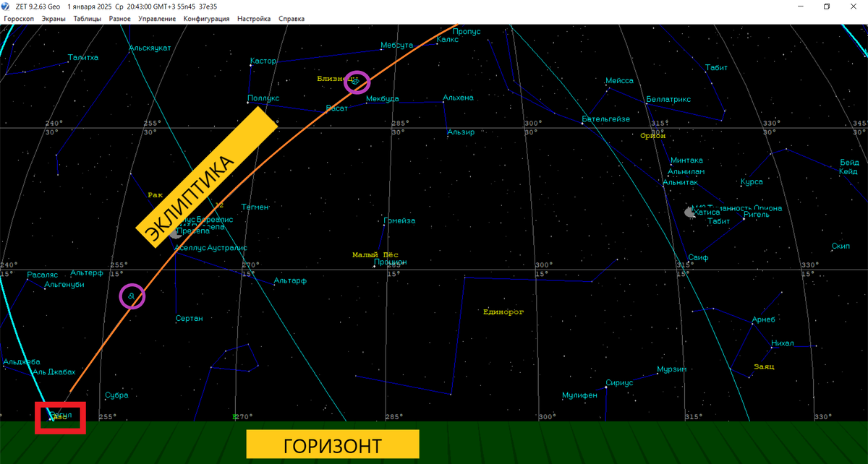This screenshot has height=464, width=868.
Task: Select the star label Кастор
Action: (263, 61)
